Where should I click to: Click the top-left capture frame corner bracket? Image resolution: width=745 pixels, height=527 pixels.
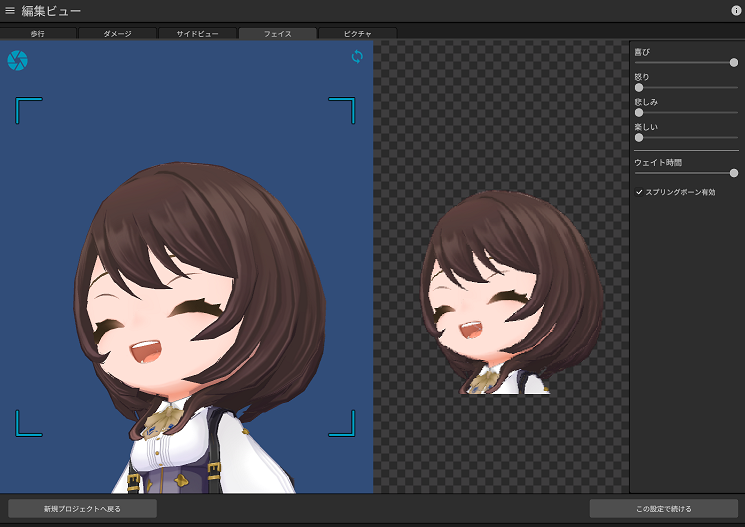[x=28, y=110]
